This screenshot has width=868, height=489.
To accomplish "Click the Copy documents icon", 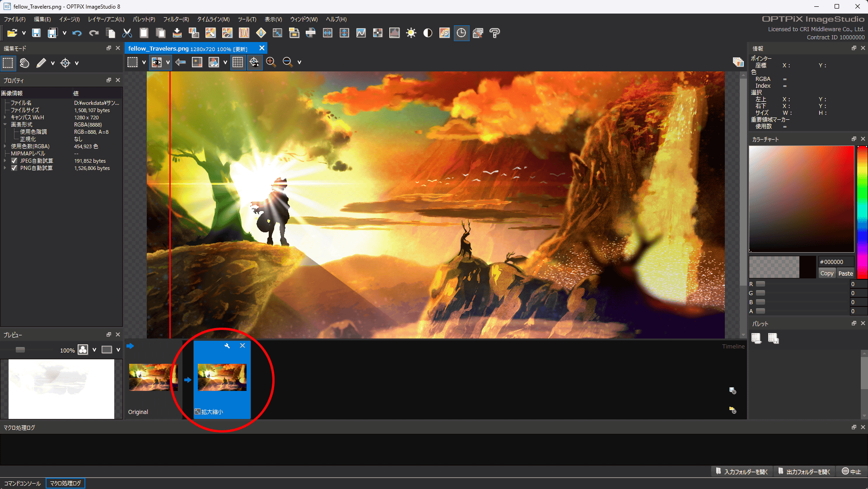I will 110,33.
